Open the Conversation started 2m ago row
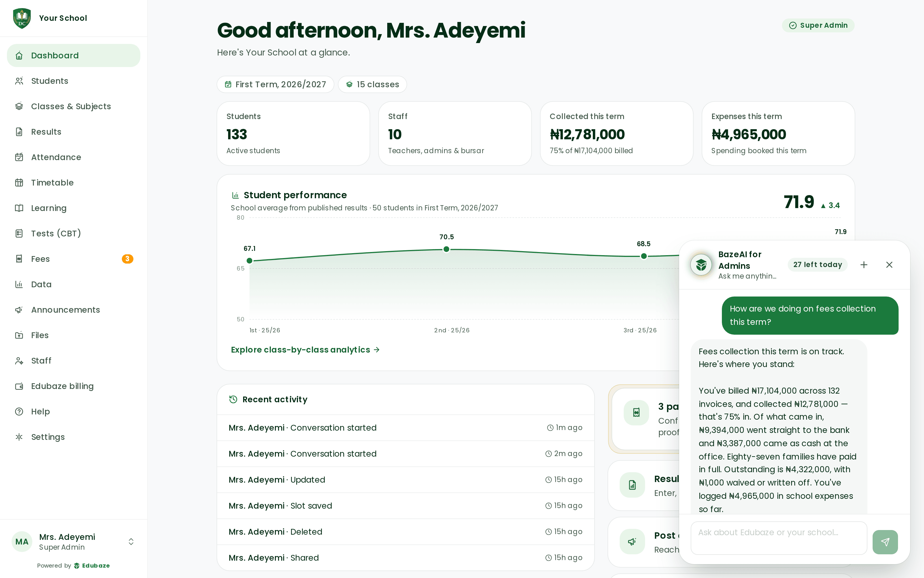This screenshot has height=578, width=924. point(405,454)
